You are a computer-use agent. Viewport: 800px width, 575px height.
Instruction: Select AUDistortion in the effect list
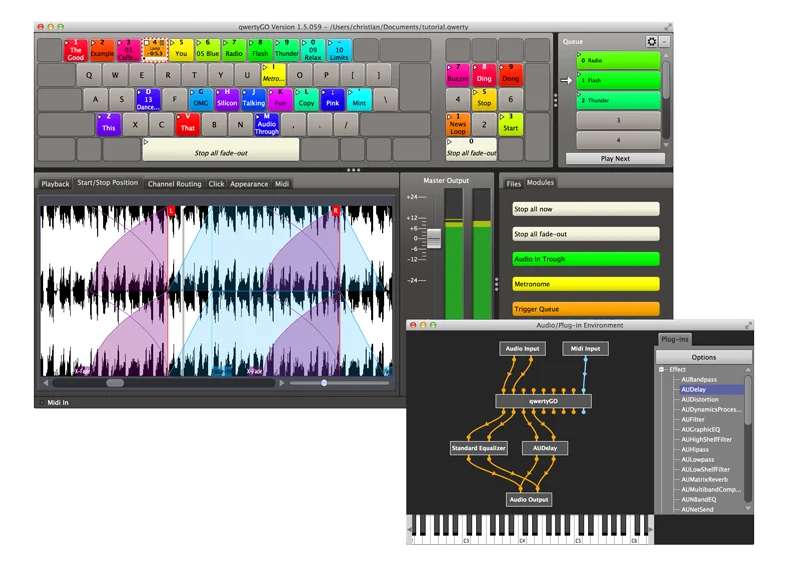point(699,399)
